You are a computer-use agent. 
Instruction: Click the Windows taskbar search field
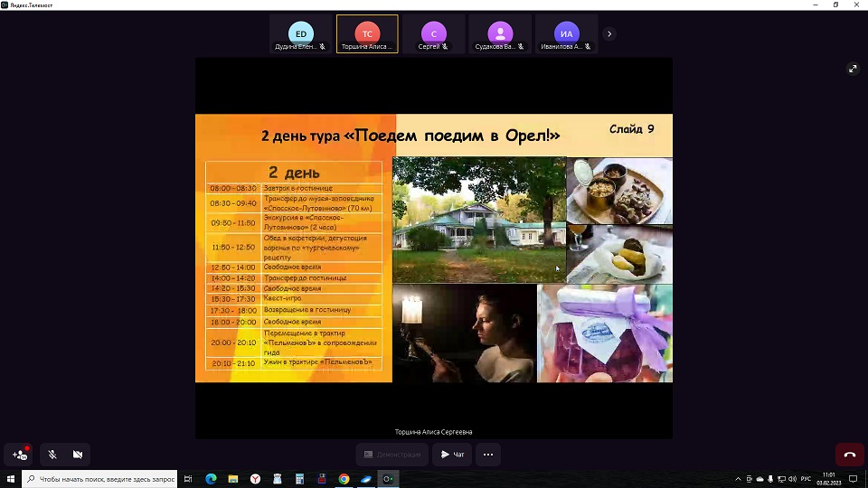tap(101, 479)
